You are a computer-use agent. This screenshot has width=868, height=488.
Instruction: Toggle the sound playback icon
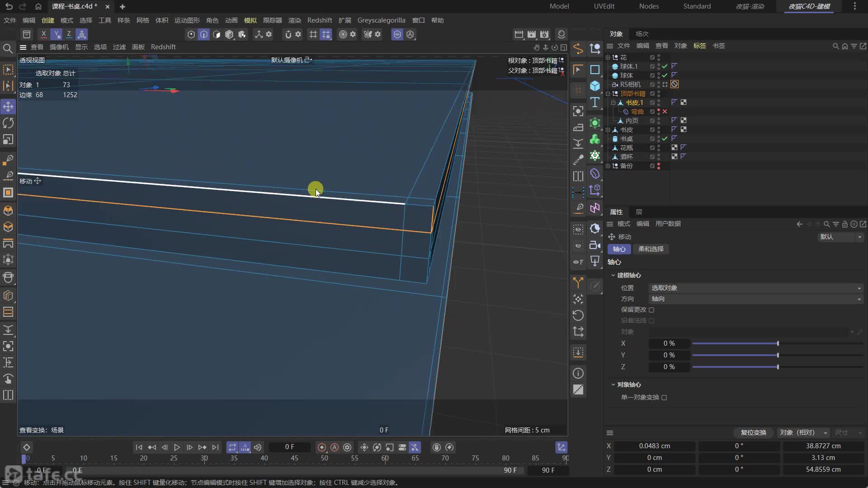(258, 447)
